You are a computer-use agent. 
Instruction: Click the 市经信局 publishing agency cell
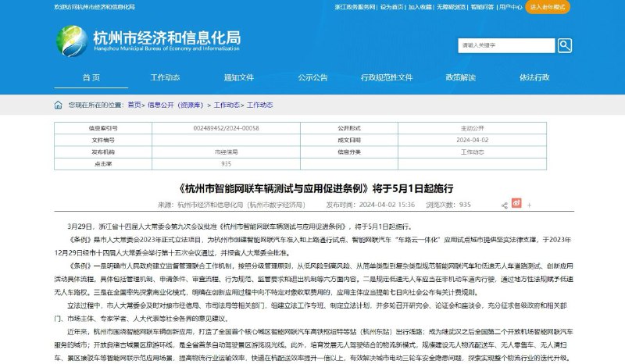[226, 152]
